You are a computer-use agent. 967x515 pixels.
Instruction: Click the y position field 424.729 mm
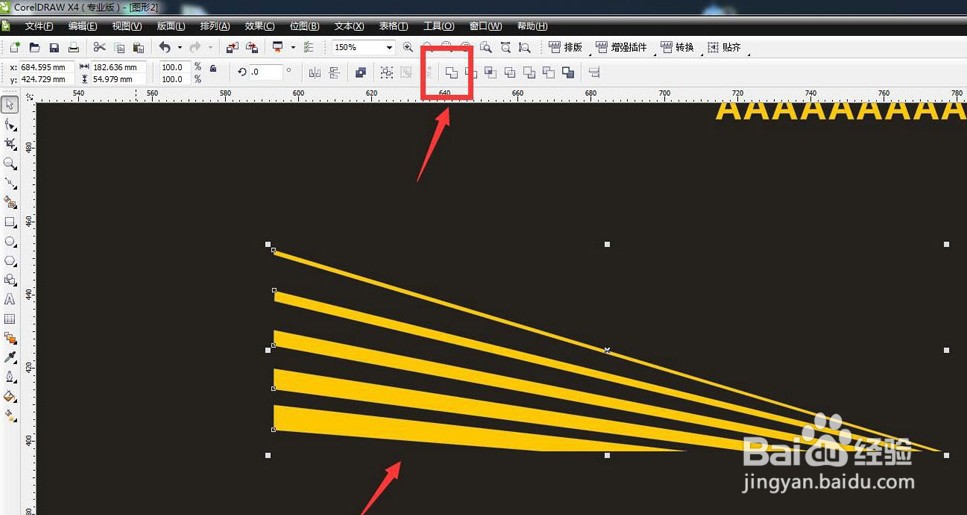[x=47, y=79]
